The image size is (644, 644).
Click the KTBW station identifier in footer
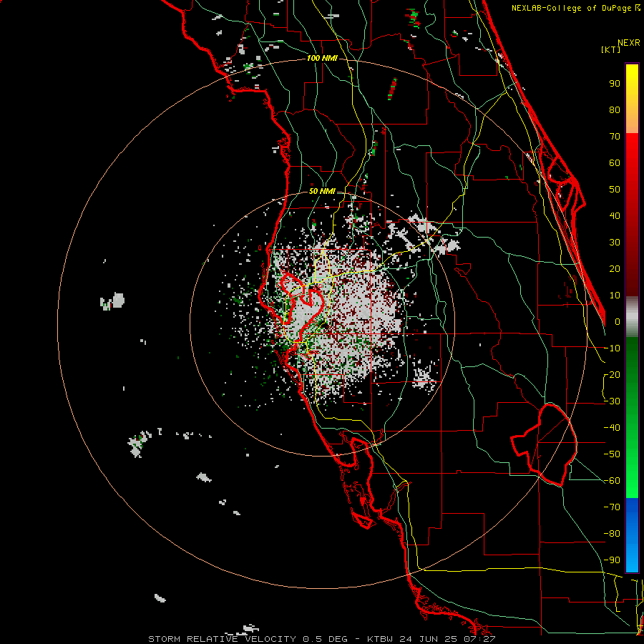381,639
